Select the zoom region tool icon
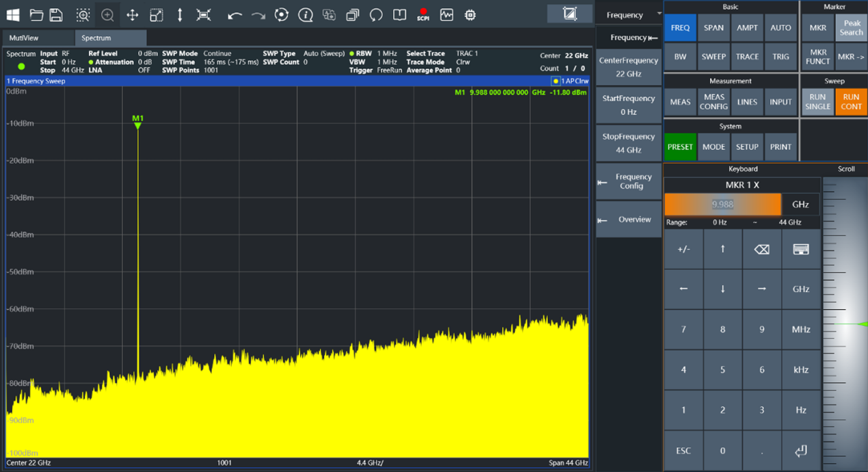This screenshot has height=472, width=868. point(83,15)
